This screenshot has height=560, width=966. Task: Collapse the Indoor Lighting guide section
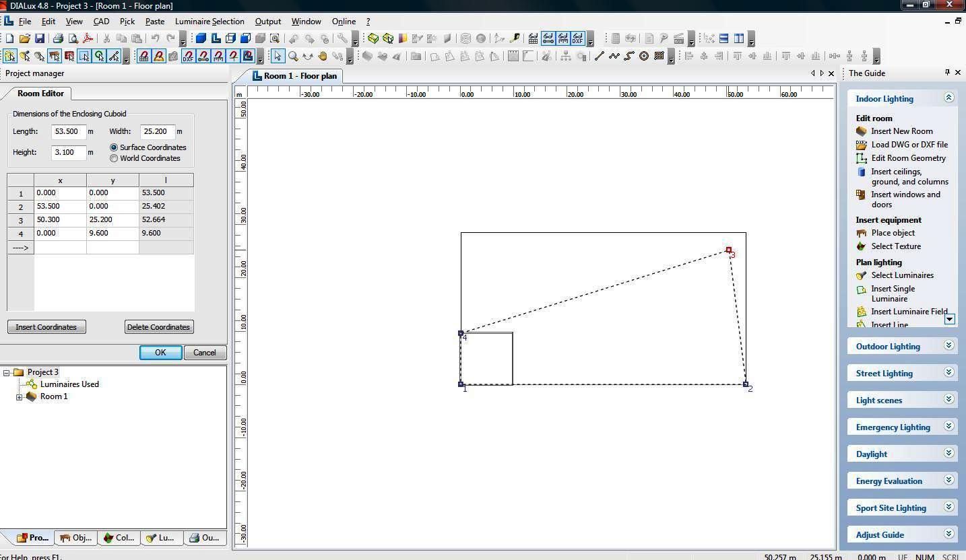point(949,98)
